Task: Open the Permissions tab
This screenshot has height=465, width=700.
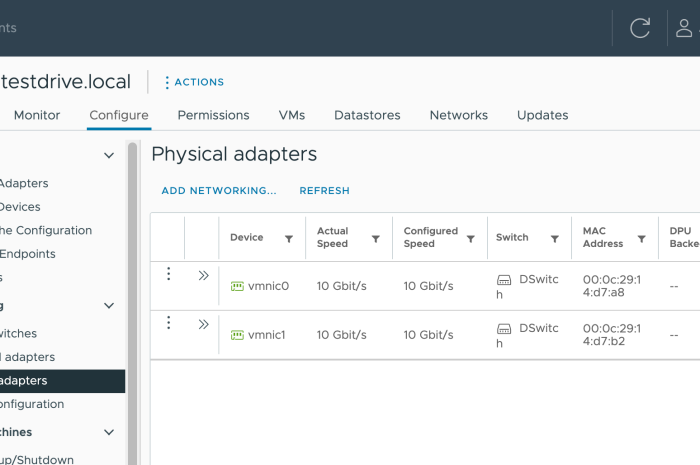Action: (213, 115)
